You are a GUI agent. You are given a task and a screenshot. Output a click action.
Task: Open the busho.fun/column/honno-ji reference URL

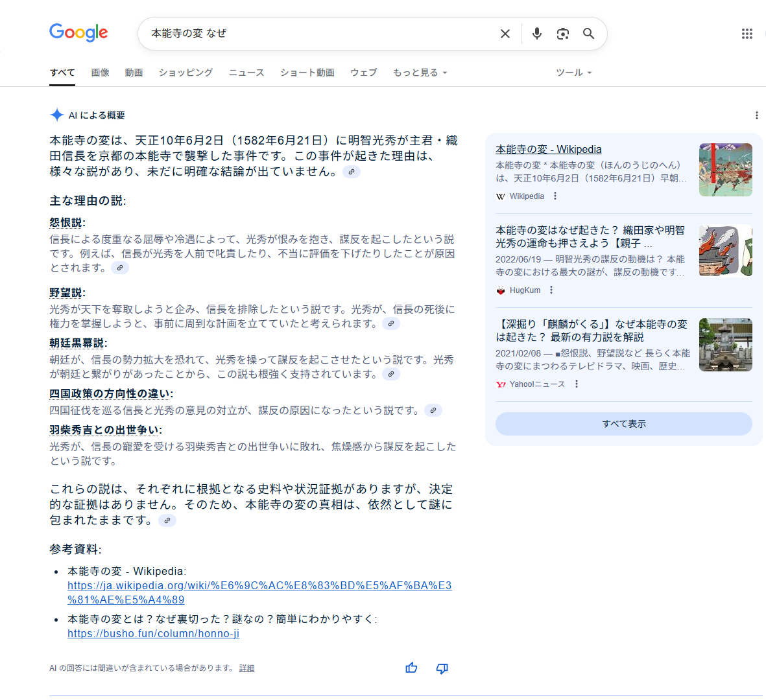point(154,634)
